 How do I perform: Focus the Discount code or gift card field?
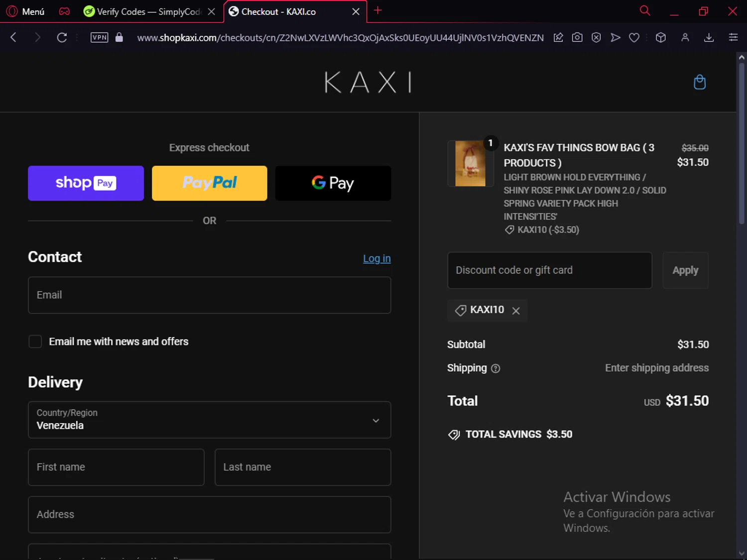(550, 270)
